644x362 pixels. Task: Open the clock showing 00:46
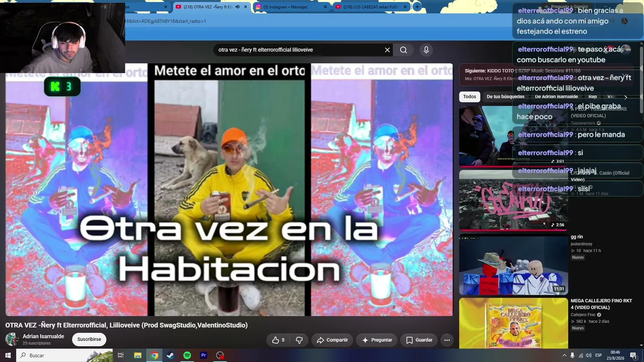point(615,355)
